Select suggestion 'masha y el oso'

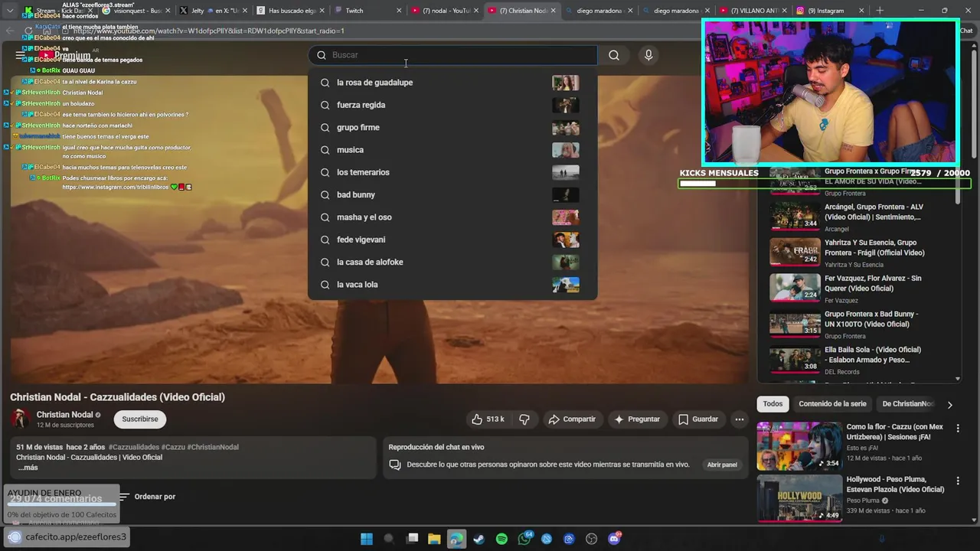click(452, 217)
